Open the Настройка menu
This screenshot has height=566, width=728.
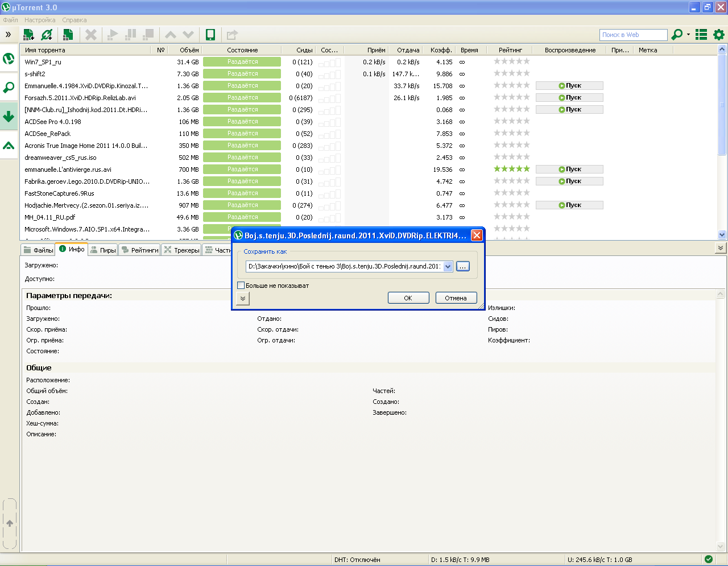(x=40, y=20)
